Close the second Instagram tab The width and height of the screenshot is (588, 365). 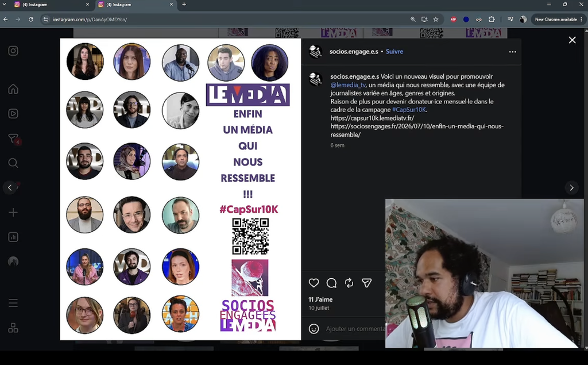171,5
